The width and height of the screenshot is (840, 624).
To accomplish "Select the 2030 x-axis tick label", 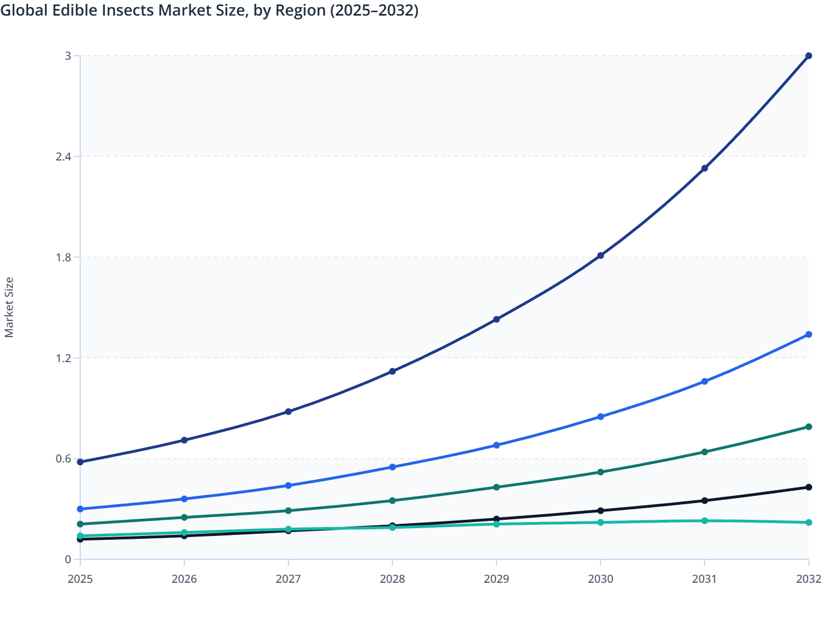I will pos(600,579).
